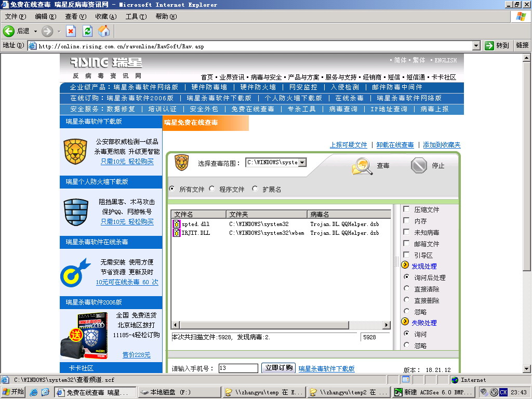
Task: Click the 10元可在线杀毒 60 次 link
Action: click(127, 282)
